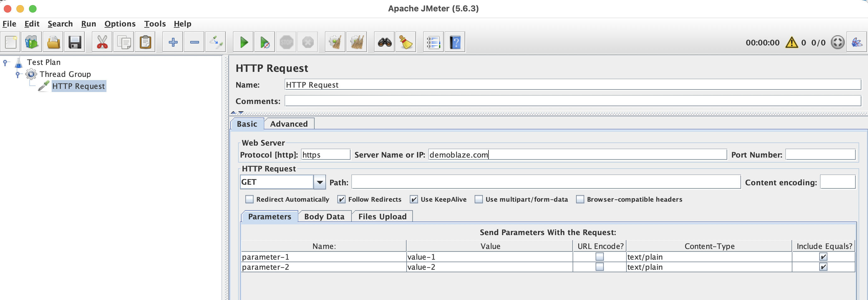
Task: Select the Basic tab
Action: click(x=247, y=124)
